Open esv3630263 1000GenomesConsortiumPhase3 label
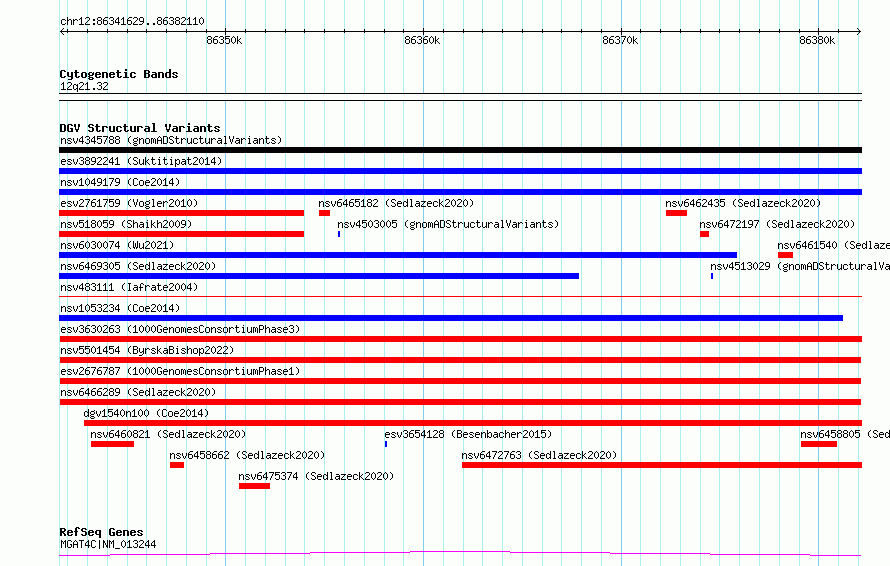 pyautogui.click(x=180, y=329)
